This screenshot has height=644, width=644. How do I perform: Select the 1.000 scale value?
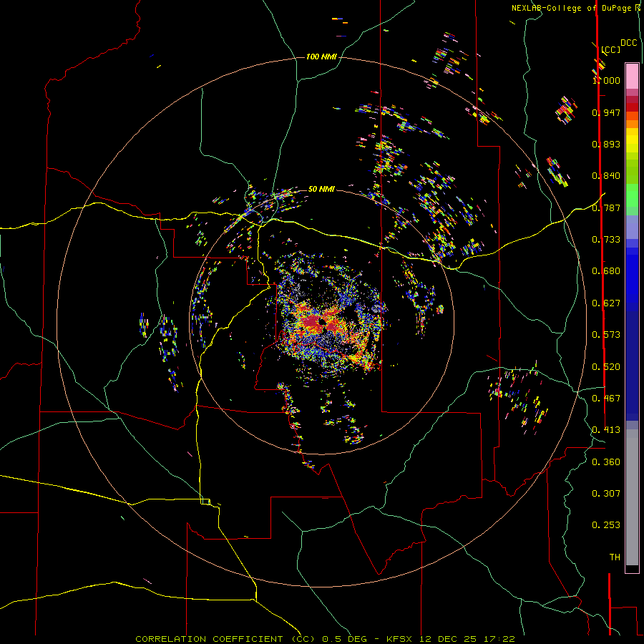606,80
